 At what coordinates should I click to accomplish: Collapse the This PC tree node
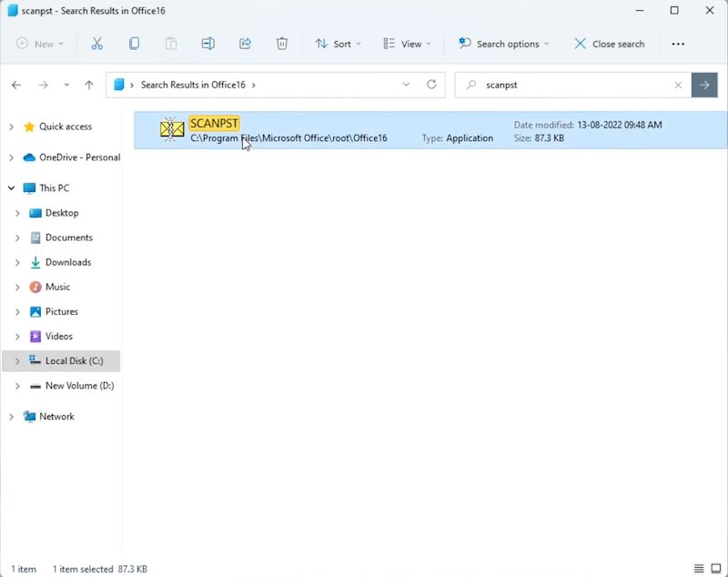coord(12,188)
